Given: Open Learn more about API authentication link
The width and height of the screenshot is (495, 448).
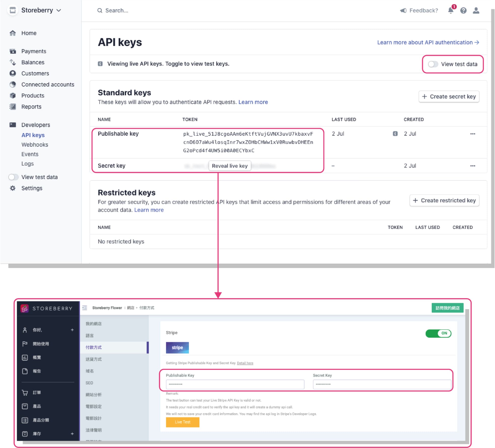Looking at the screenshot, I should point(428,43).
